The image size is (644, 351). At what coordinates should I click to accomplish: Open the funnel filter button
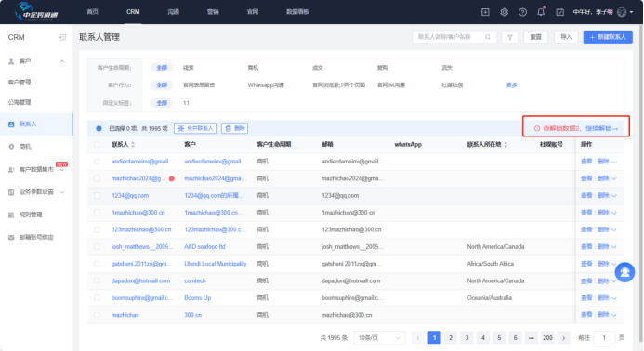[510, 37]
